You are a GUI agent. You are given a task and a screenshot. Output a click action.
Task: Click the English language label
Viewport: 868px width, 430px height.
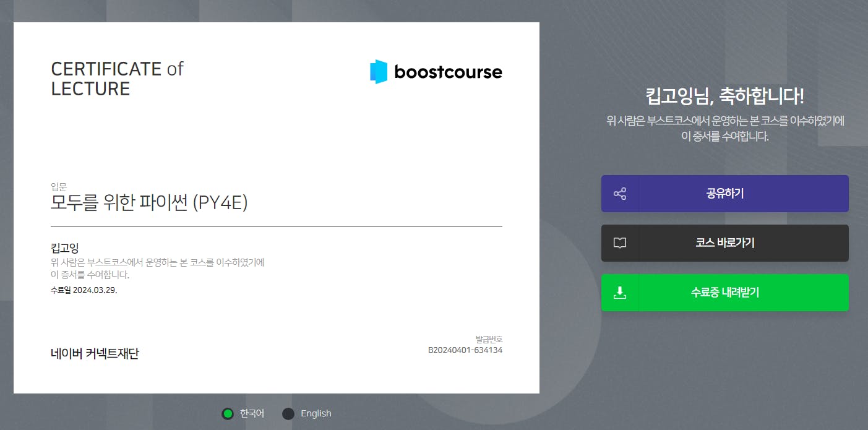(x=316, y=413)
